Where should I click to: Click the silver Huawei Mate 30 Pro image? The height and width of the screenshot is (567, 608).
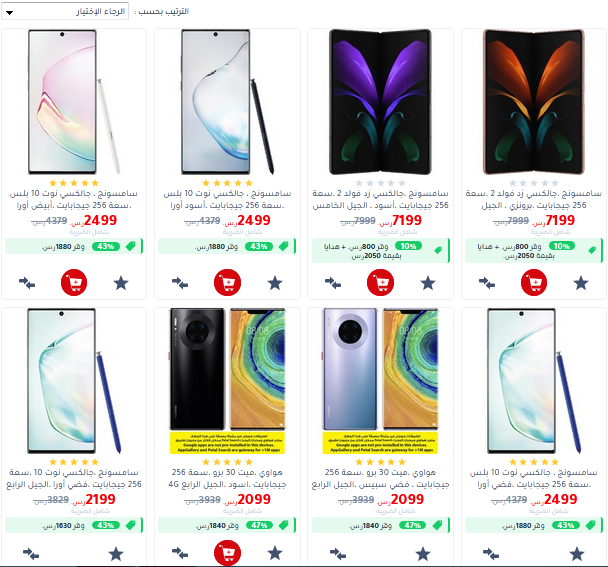pos(380,381)
